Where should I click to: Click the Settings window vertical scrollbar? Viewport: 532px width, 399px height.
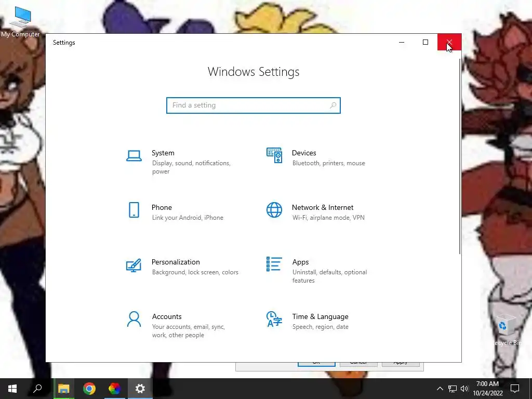[x=460, y=156]
